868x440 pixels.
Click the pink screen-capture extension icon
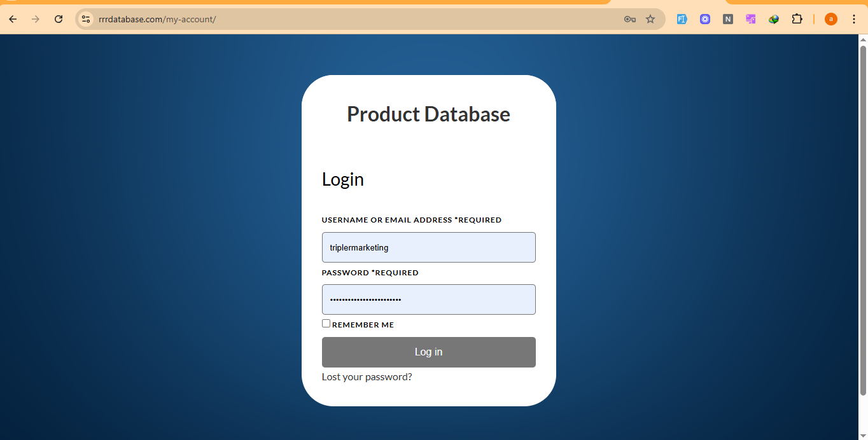pyautogui.click(x=751, y=19)
